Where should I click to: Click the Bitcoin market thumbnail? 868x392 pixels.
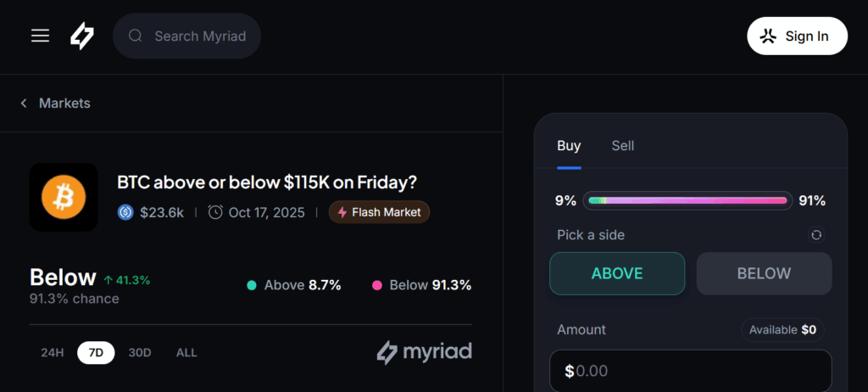(64, 197)
